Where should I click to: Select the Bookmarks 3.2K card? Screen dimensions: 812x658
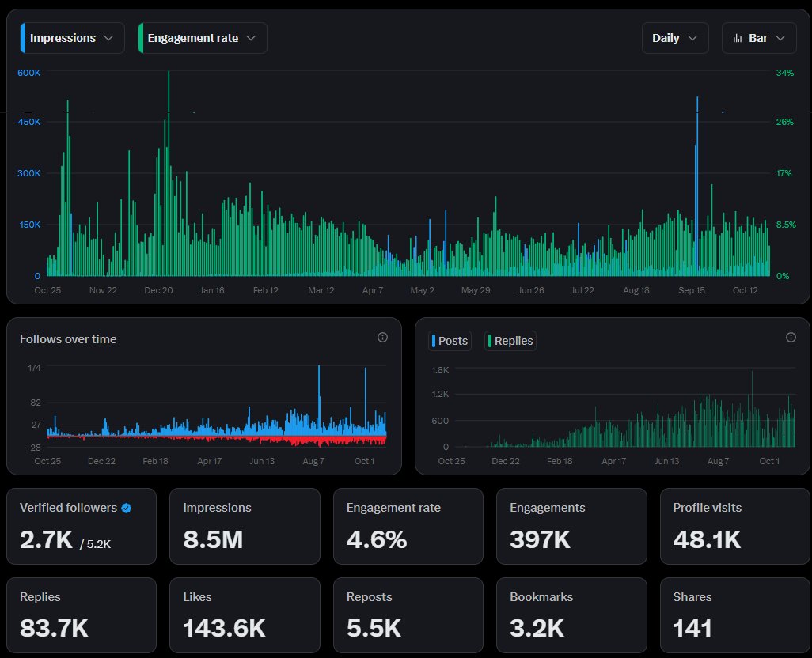(x=571, y=615)
